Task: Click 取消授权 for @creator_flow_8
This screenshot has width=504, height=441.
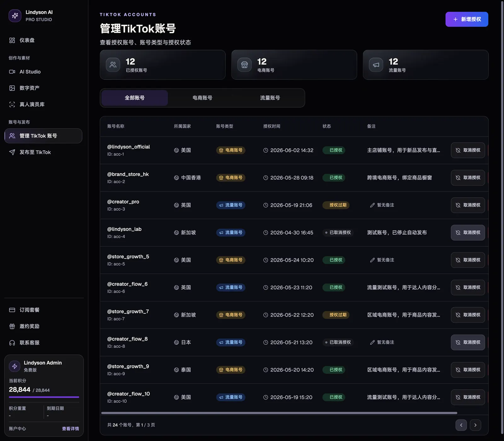Action: 468,342
